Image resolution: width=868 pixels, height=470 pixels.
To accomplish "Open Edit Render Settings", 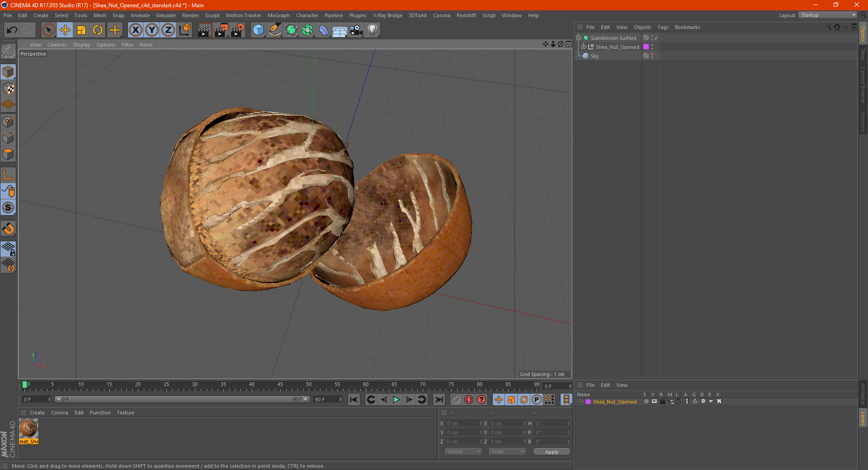I will pyautogui.click(x=238, y=30).
